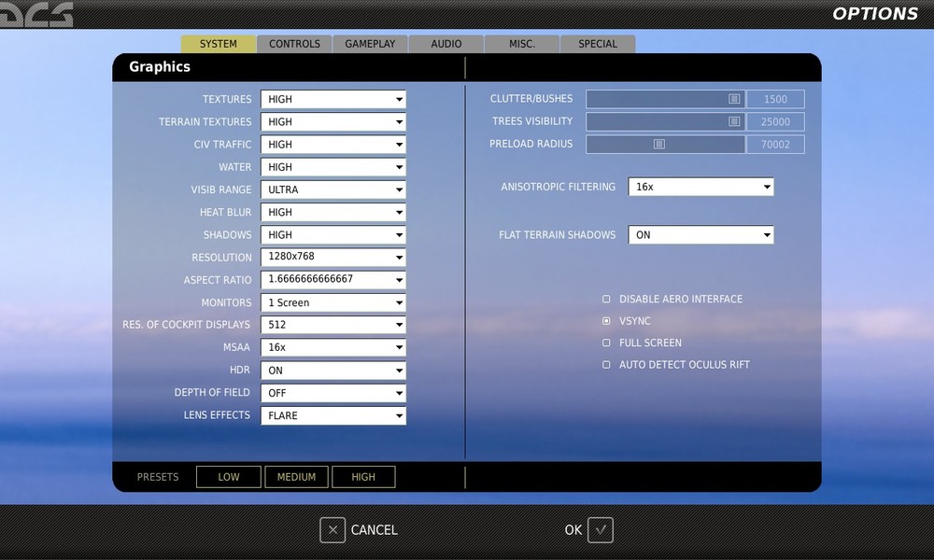Switch to the Audio tab
The image size is (934, 560).
tap(446, 44)
